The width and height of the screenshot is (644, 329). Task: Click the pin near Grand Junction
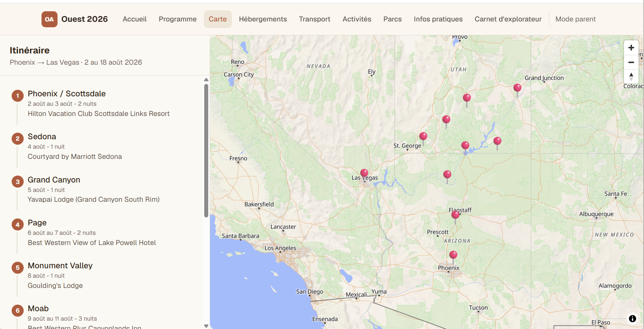(x=517, y=90)
